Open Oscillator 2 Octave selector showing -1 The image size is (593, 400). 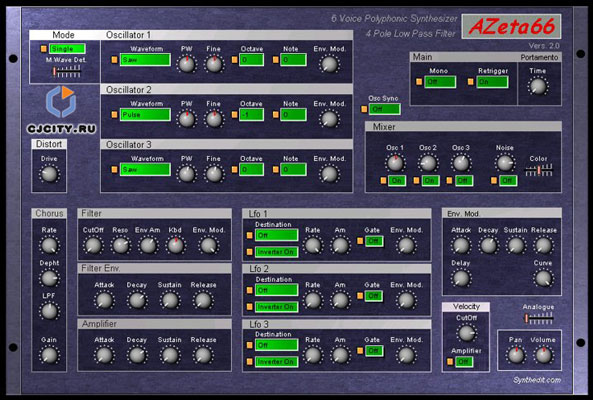(x=251, y=115)
